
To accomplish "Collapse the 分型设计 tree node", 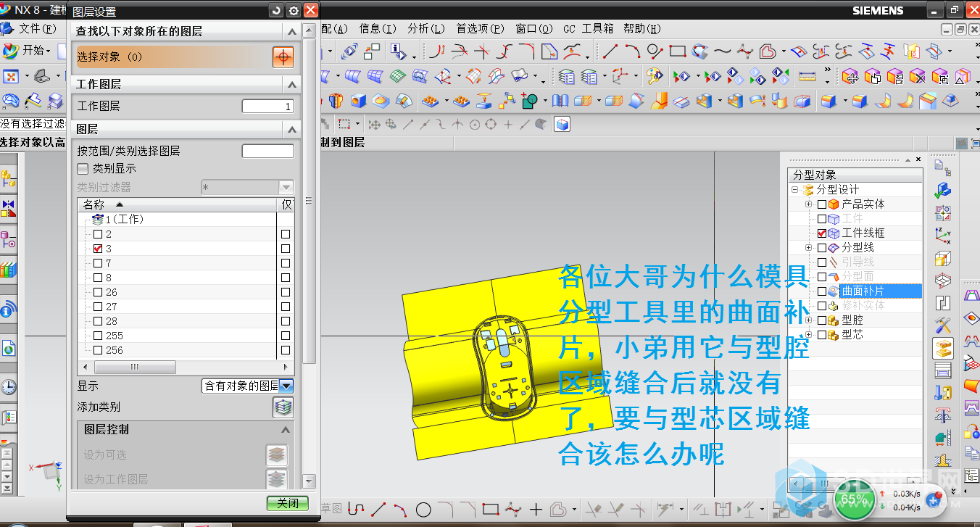I will (795, 190).
